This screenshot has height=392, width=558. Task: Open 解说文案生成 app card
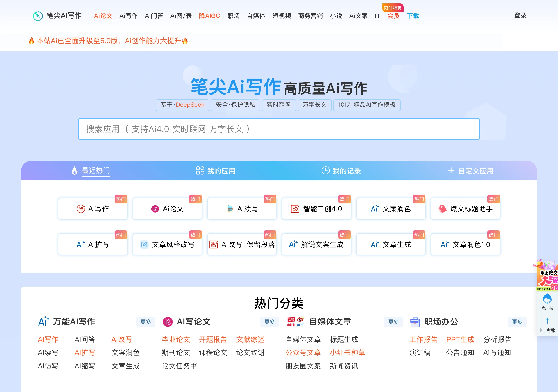316,244
